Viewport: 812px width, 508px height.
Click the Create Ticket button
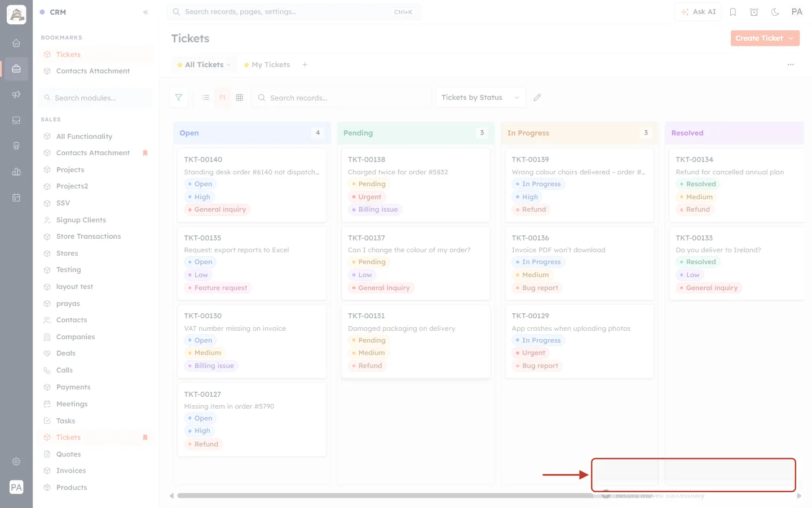(x=759, y=38)
